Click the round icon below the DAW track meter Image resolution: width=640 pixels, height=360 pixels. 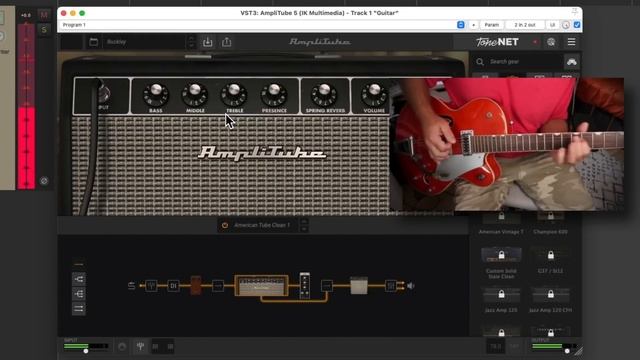pos(44,181)
